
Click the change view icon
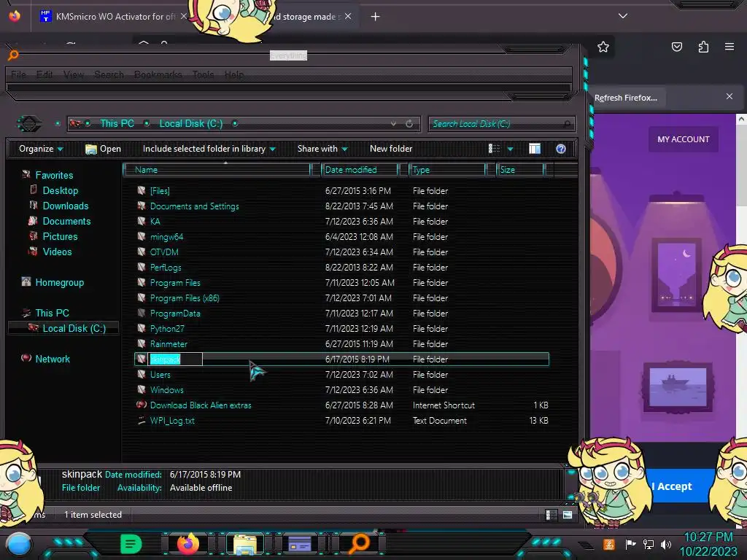click(494, 149)
